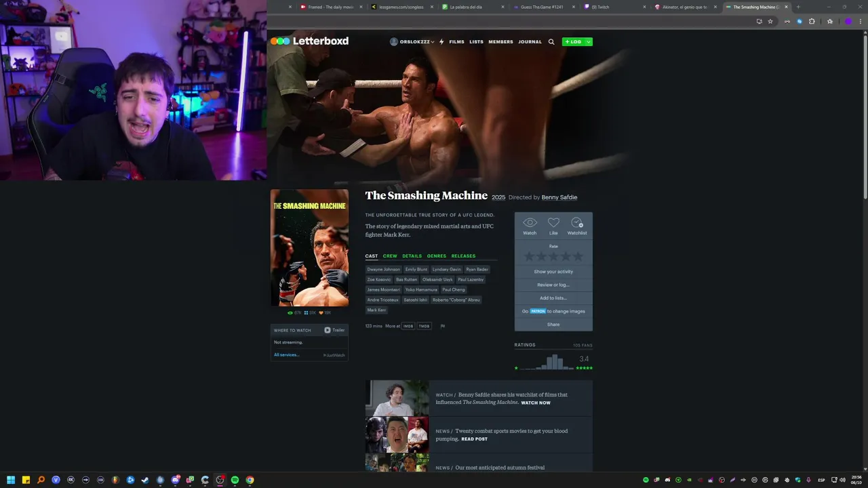Open the LISTS menu
This screenshot has height=488, width=868.
click(x=476, y=42)
